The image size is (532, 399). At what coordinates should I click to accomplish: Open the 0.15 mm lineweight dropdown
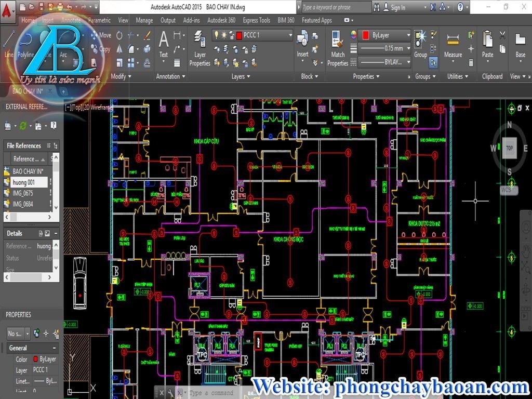pyautogui.click(x=408, y=48)
